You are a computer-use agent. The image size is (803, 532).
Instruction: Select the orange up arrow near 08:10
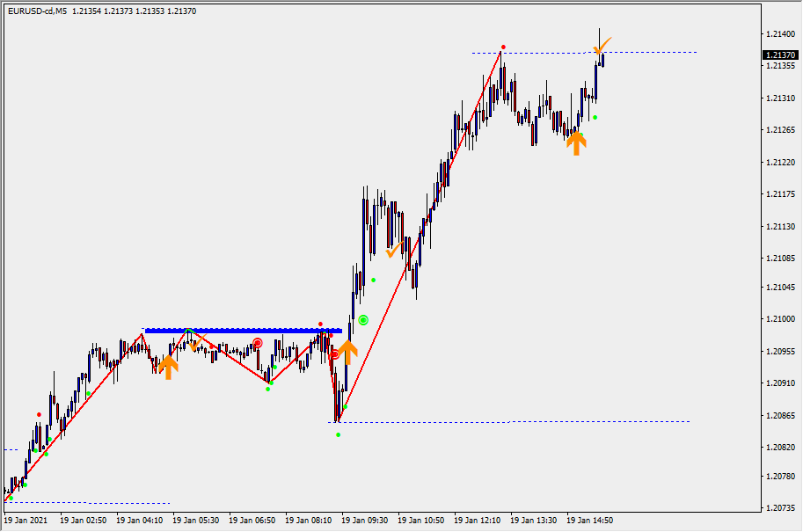(x=348, y=353)
